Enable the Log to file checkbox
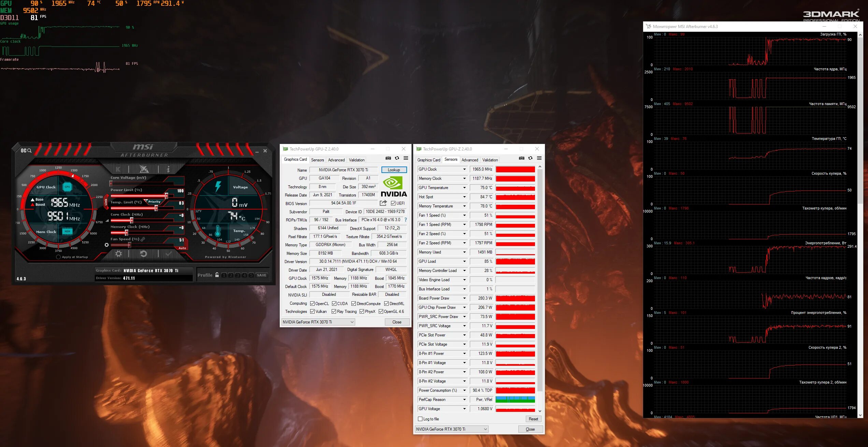Image resolution: width=868 pixels, height=447 pixels. [420, 419]
